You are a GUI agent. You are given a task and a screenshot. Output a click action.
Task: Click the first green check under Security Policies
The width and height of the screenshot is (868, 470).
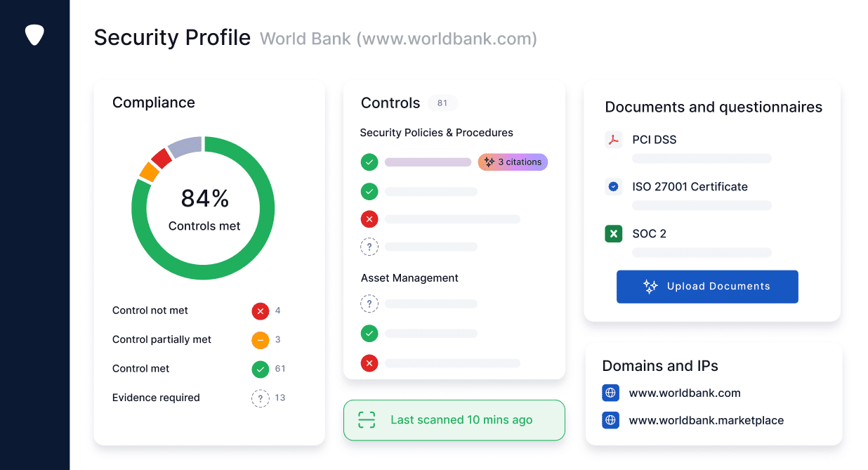pos(369,162)
